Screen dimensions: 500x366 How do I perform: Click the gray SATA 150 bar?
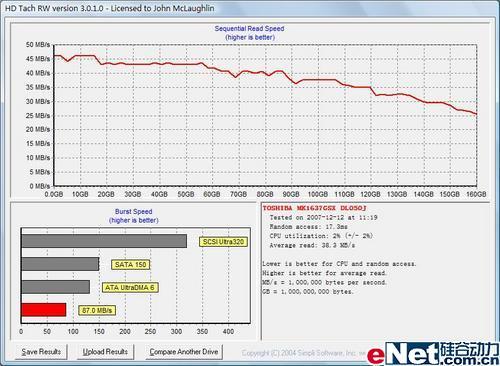coord(60,264)
